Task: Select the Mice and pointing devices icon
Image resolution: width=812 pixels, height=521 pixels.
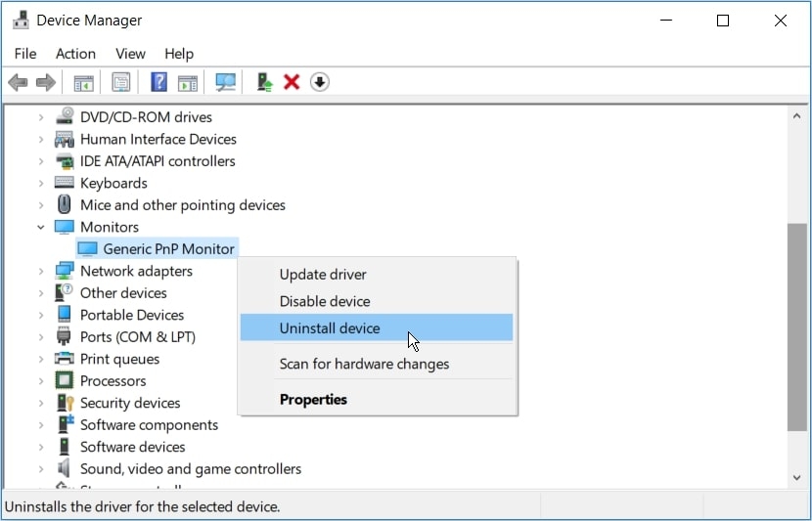Action: (65, 204)
